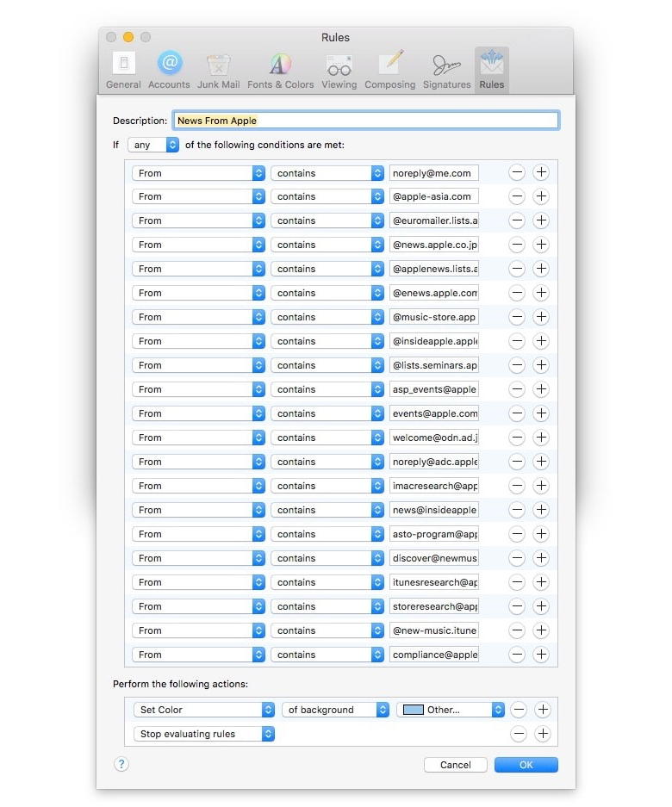The width and height of the screenshot is (672, 807).
Task: Expand the any/all conditions dropdown
Action: (153, 145)
